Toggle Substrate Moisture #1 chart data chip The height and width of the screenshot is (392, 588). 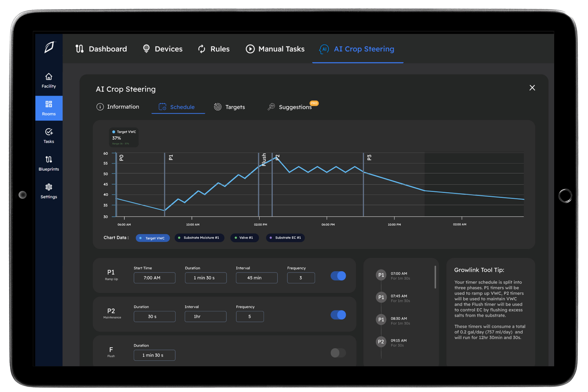(x=199, y=238)
